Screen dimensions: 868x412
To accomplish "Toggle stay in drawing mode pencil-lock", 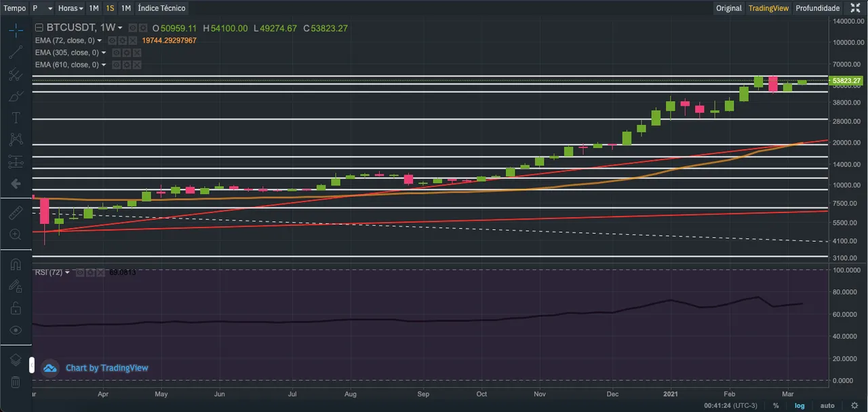I will pyautogui.click(x=16, y=286).
